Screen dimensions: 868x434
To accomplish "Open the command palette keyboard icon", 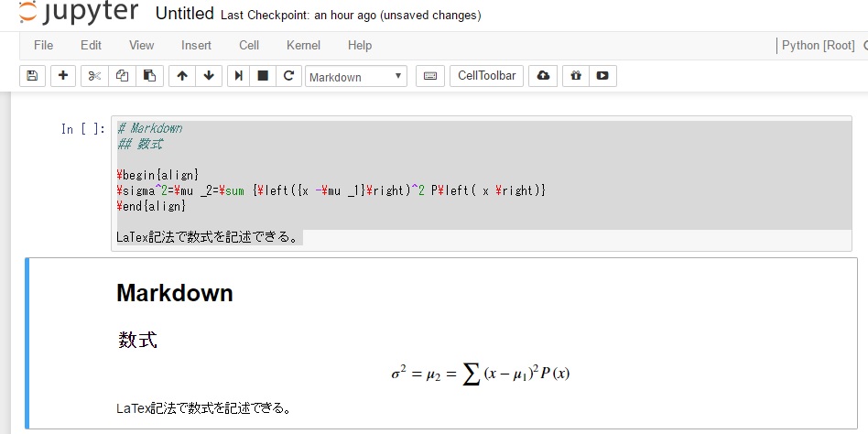I will pos(430,76).
